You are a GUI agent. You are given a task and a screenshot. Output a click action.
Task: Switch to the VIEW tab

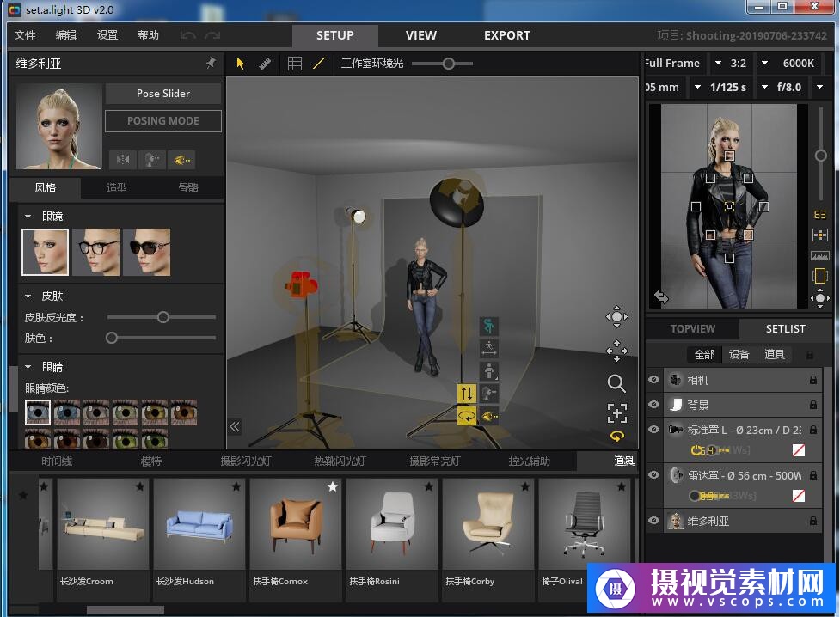[x=421, y=35]
